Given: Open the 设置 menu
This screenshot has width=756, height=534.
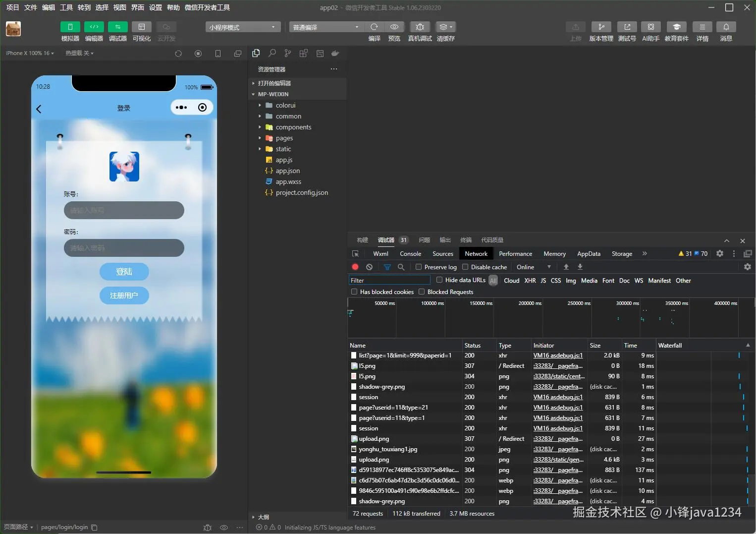Looking at the screenshot, I should (156, 7).
